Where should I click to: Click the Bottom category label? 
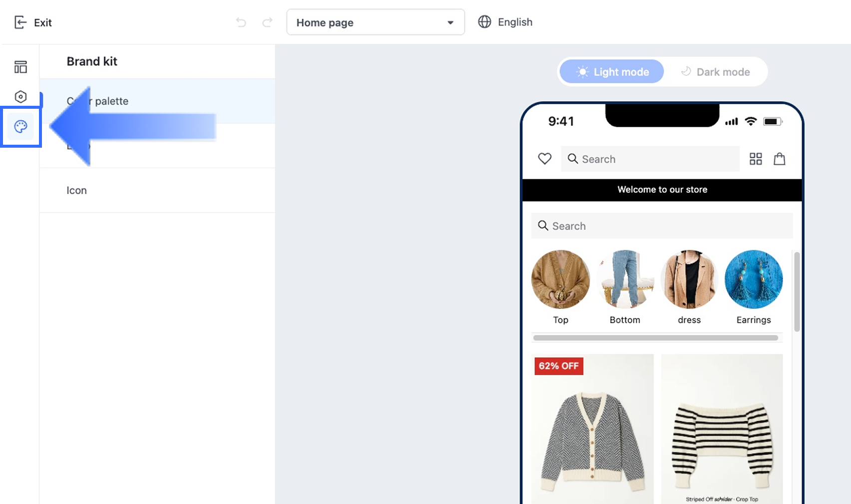tap(625, 320)
